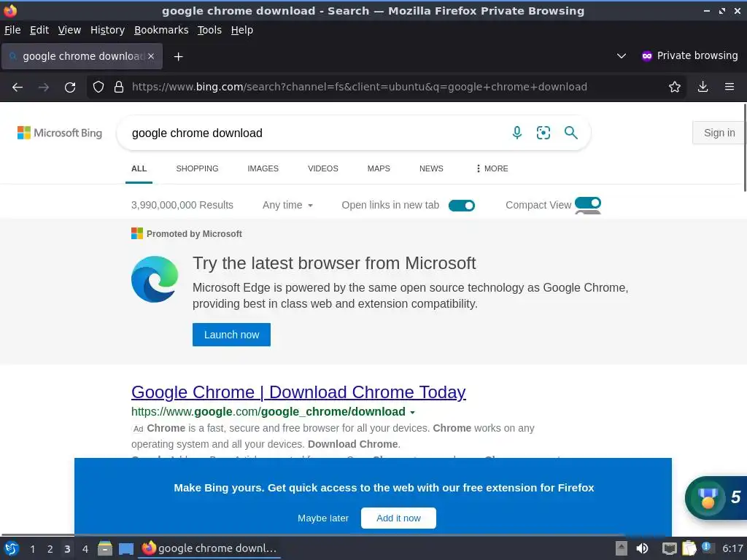The height and width of the screenshot is (560, 747).
Task: Click the Microsoft Edge logo
Action: (155, 279)
